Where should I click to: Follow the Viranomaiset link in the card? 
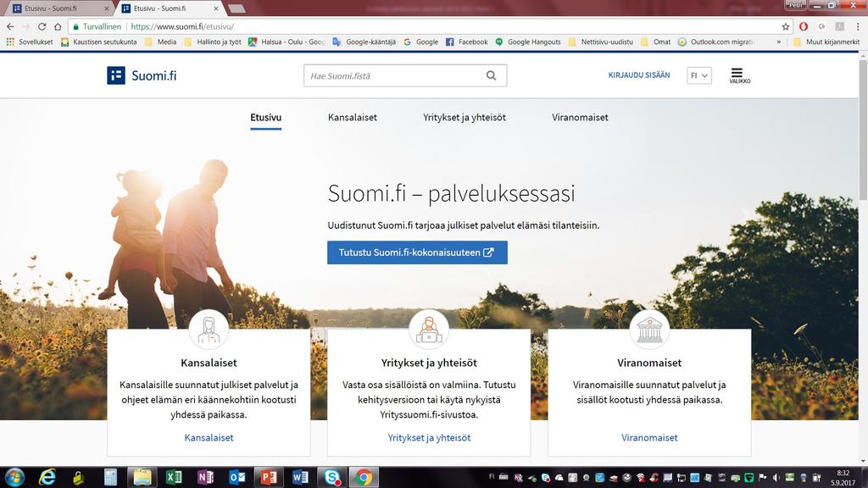click(649, 437)
